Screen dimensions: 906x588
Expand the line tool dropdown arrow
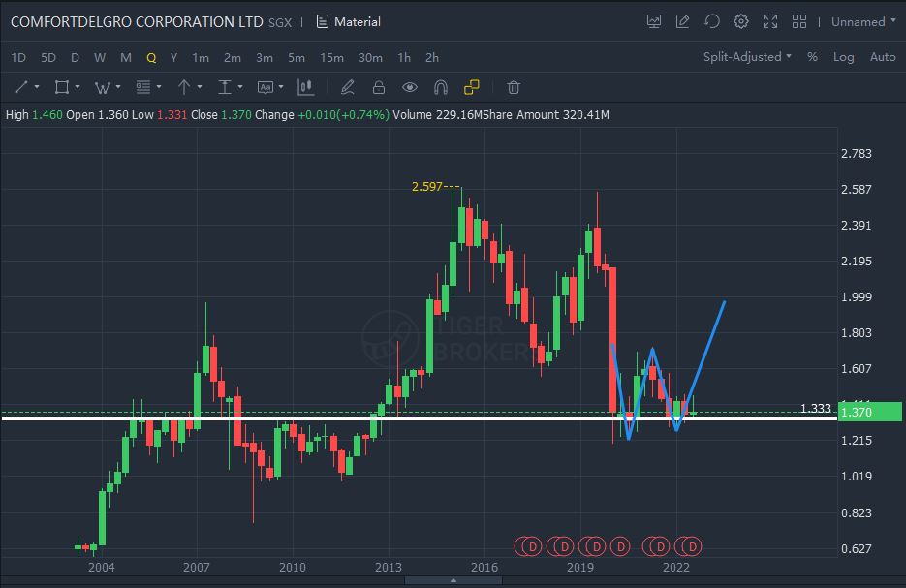click(37, 87)
